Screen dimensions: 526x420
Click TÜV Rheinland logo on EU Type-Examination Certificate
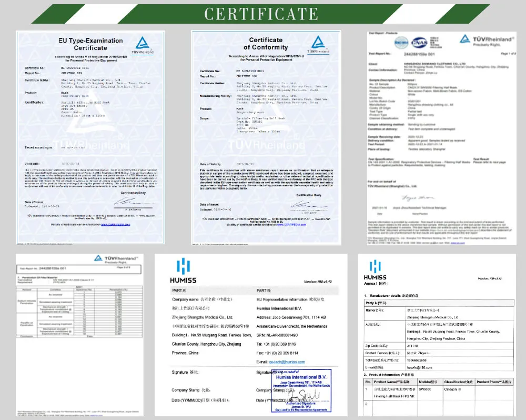[x=143, y=45]
